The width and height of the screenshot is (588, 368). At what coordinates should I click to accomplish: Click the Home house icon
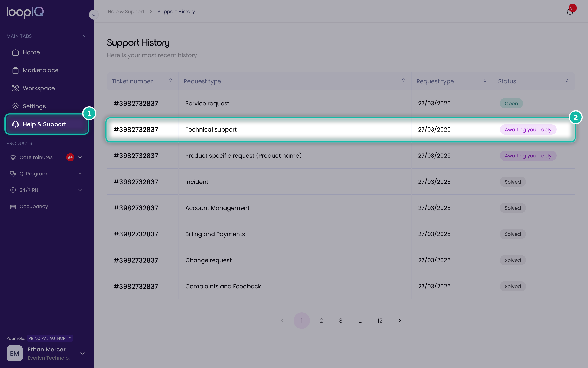[16, 52]
